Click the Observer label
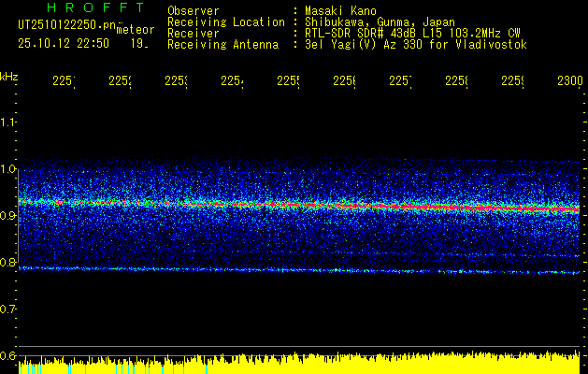This screenshot has height=374, width=588. (194, 10)
